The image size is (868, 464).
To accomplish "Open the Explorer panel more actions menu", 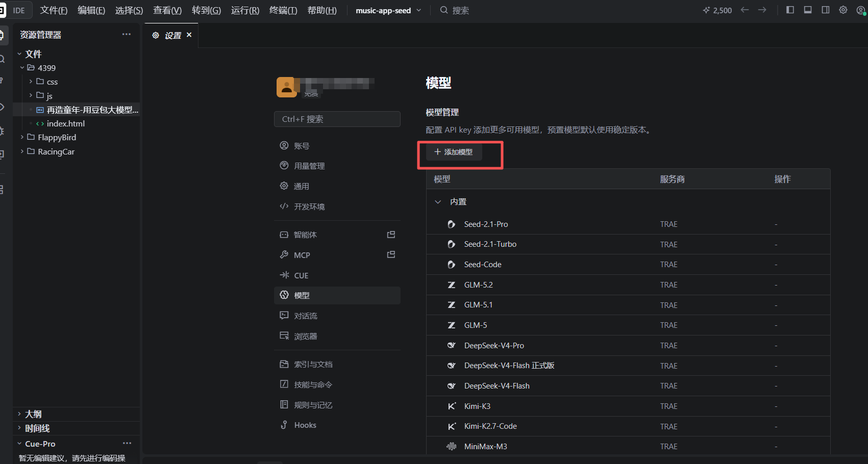I will [x=127, y=34].
